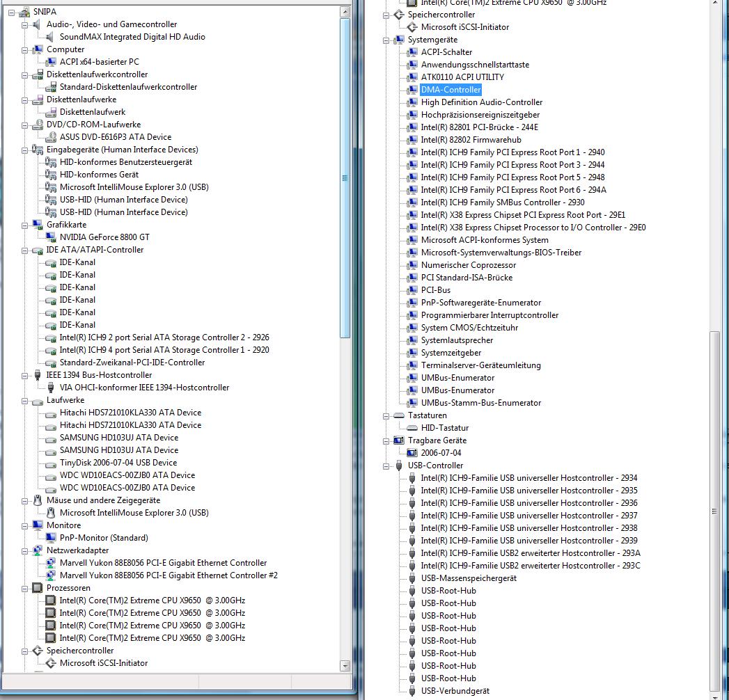Click the USB-Massenspeichergerät icon

tap(412, 578)
